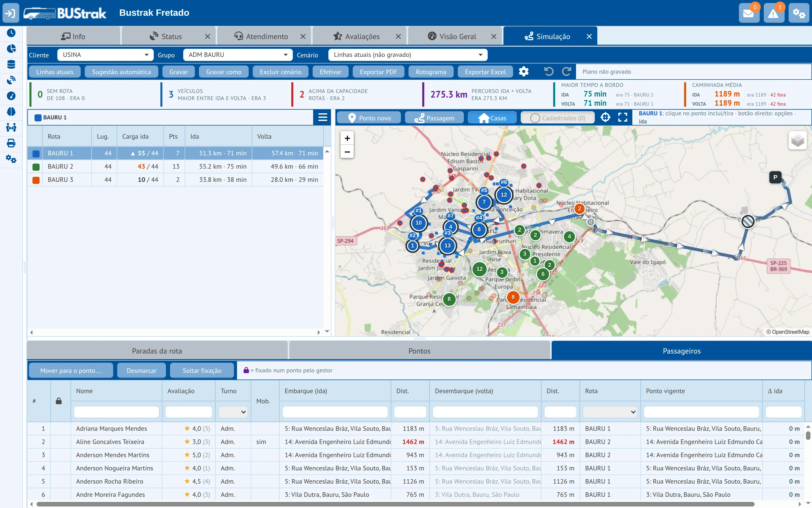
Task: Toggle Passagem map mode
Action: pos(434,118)
